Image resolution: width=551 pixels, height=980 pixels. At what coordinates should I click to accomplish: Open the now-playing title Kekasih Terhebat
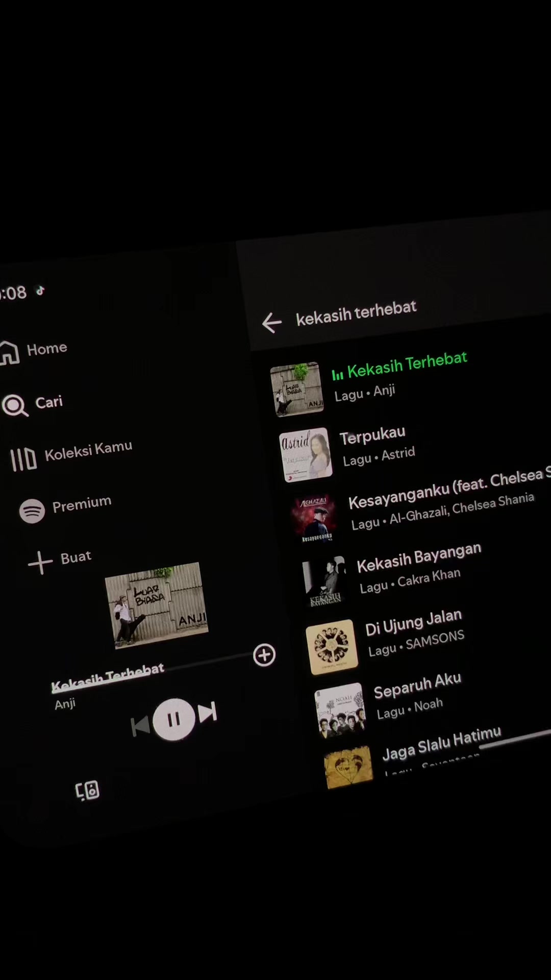tap(108, 678)
